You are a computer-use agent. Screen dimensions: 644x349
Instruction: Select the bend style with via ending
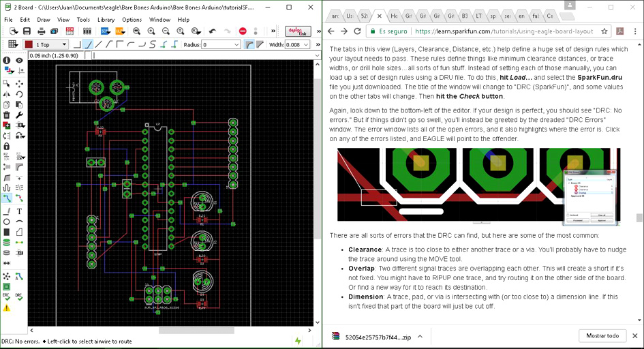click(x=164, y=44)
